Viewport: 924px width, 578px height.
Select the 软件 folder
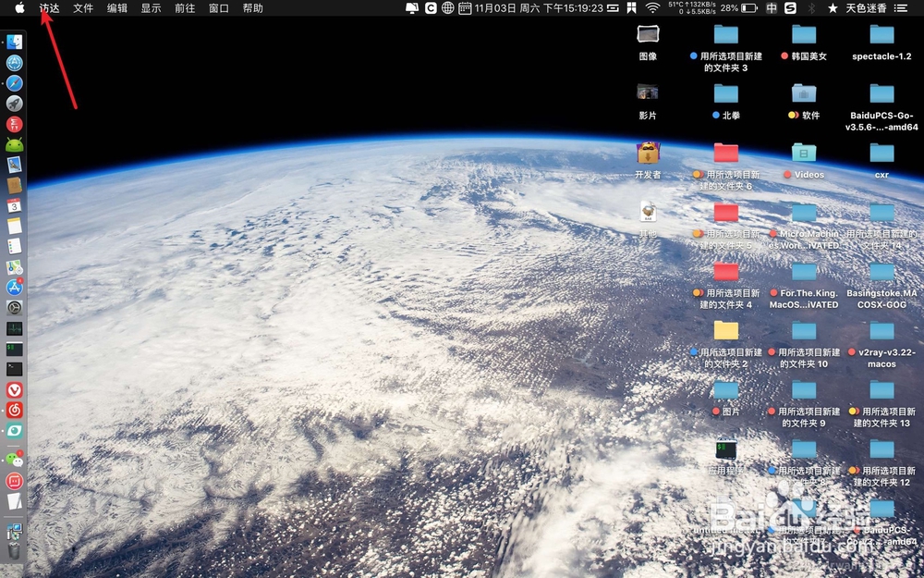coord(804,93)
